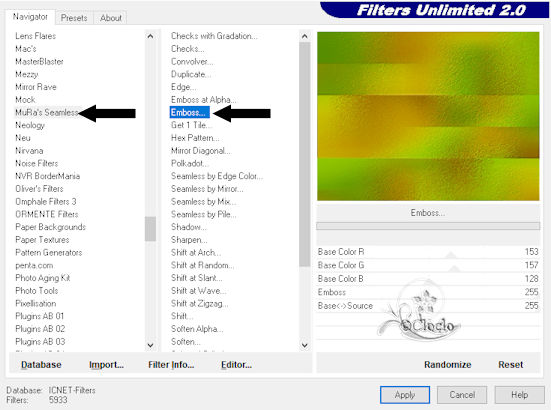Click the Apply button
Viewport: 551px width, 410px height.
click(405, 395)
